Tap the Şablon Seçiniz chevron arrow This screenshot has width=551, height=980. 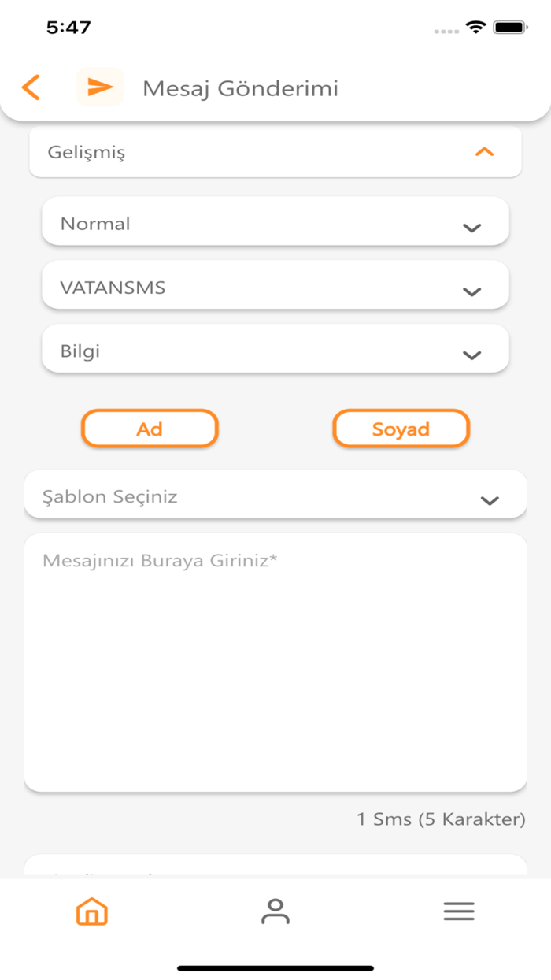490,499
